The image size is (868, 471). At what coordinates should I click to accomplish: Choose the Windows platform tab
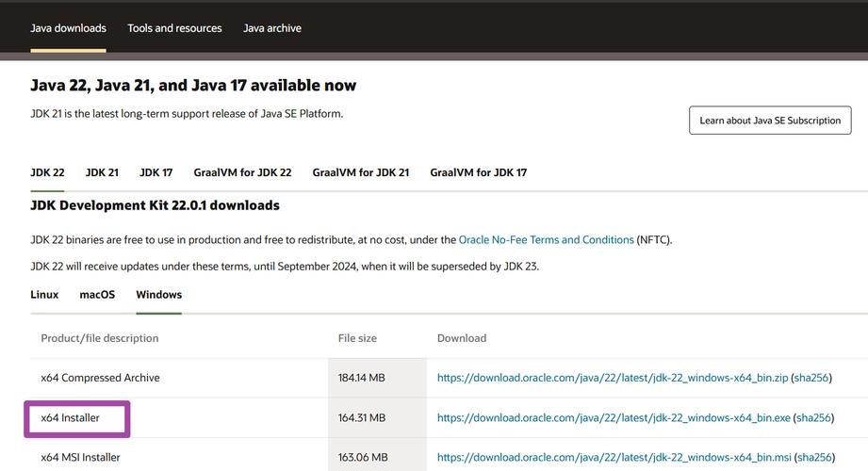(x=158, y=295)
